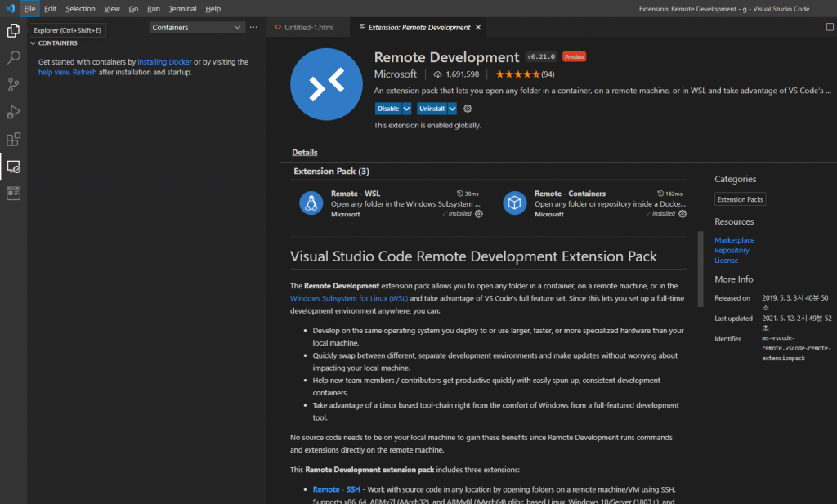Click the Extension Packs category tag

pos(741,199)
